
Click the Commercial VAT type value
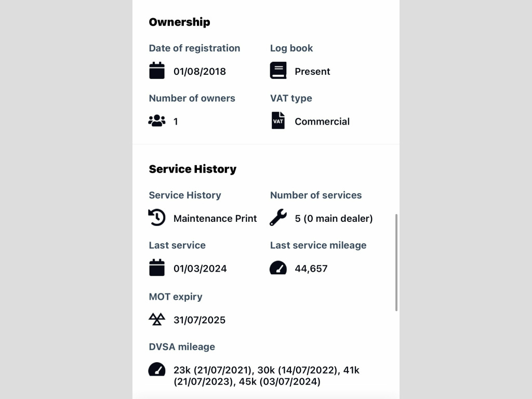click(322, 122)
